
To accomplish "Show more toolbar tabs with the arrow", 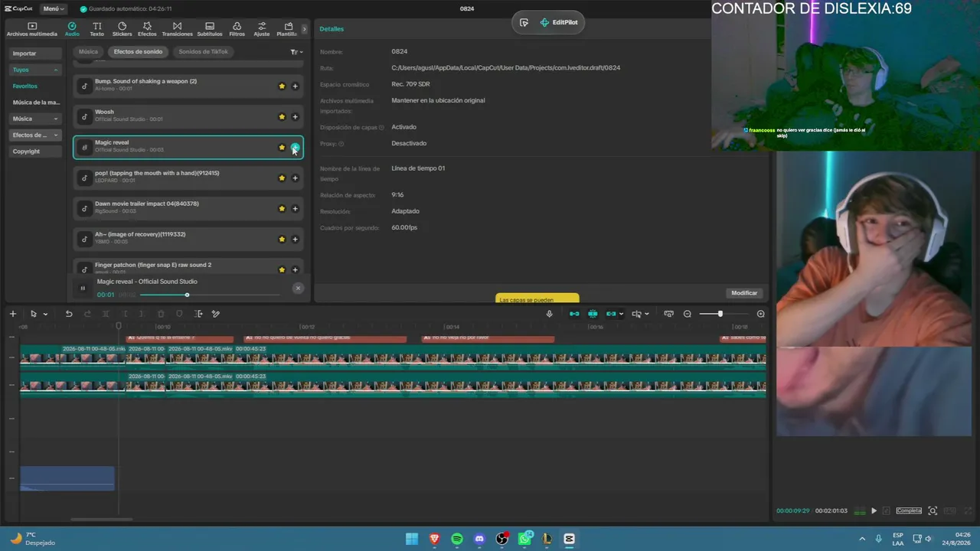I will [304, 29].
